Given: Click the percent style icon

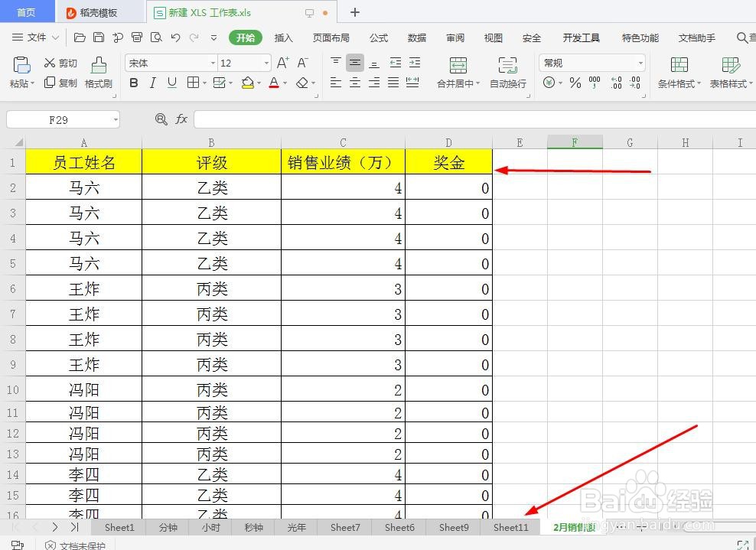Looking at the screenshot, I should pos(575,84).
